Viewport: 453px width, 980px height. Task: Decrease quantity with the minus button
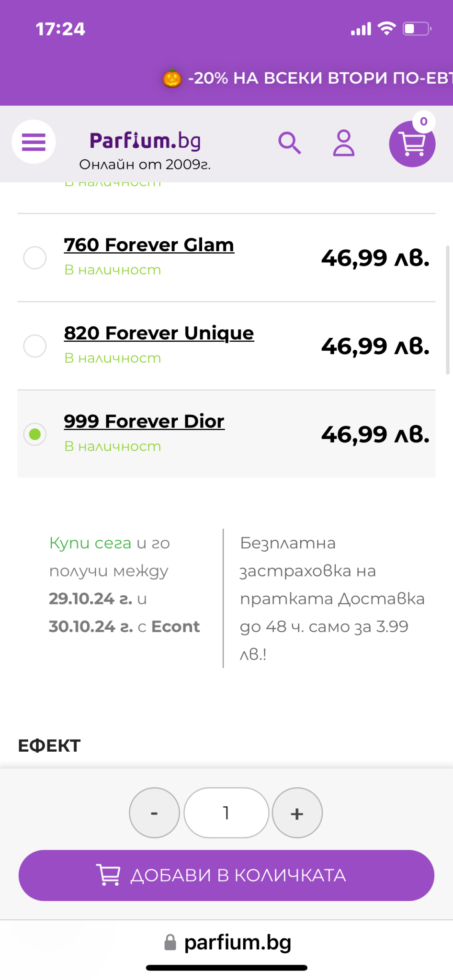pyautogui.click(x=154, y=813)
